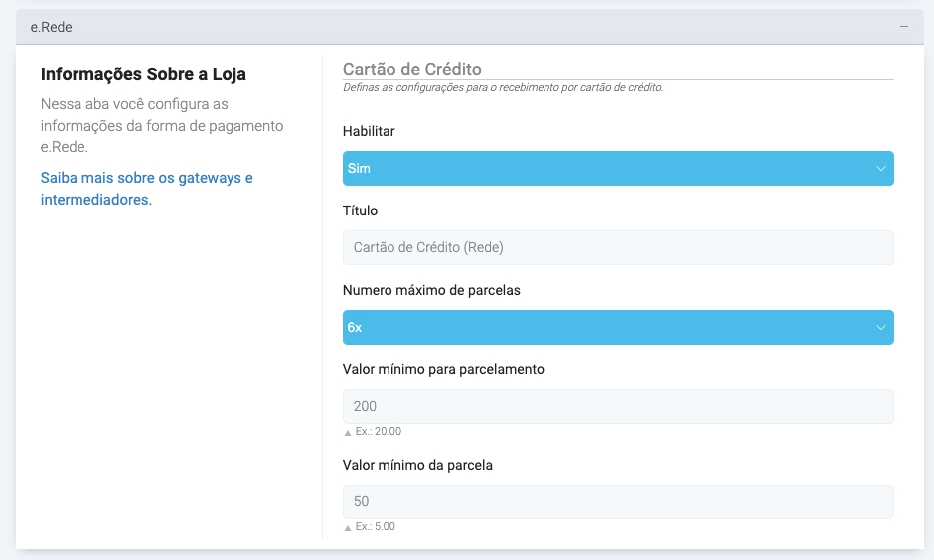Click the Valor mínimo da parcela label
Image resolution: width=934 pixels, height=560 pixels.
point(417,465)
